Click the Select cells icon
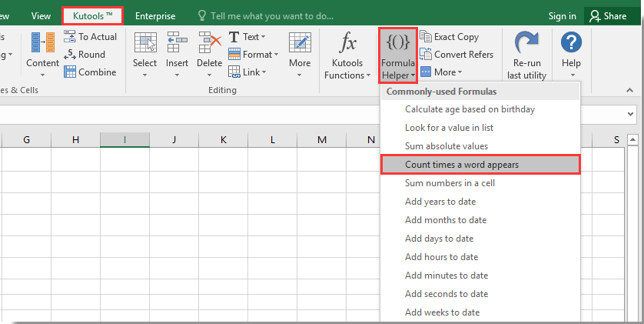Screen dimensions: 644x324 [144, 44]
